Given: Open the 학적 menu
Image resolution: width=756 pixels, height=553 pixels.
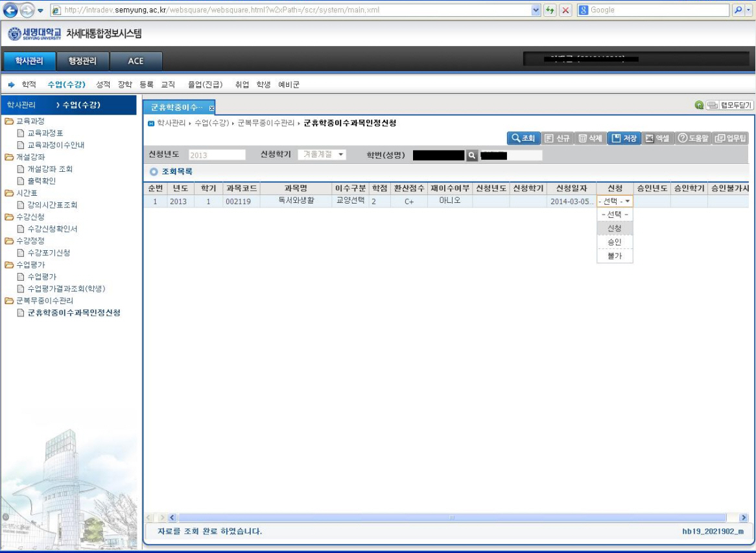Looking at the screenshot, I should [29, 85].
